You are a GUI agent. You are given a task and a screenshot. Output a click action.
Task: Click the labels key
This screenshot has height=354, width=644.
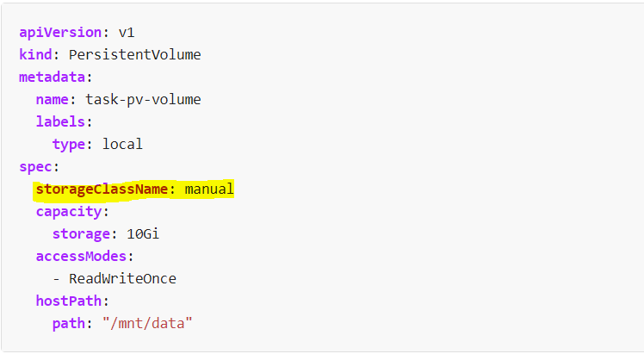60,122
